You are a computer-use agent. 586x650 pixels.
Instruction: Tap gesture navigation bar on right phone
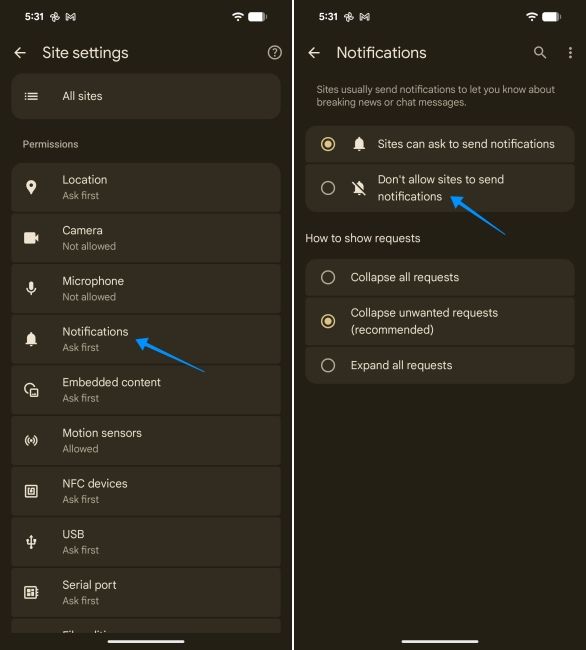click(440, 641)
